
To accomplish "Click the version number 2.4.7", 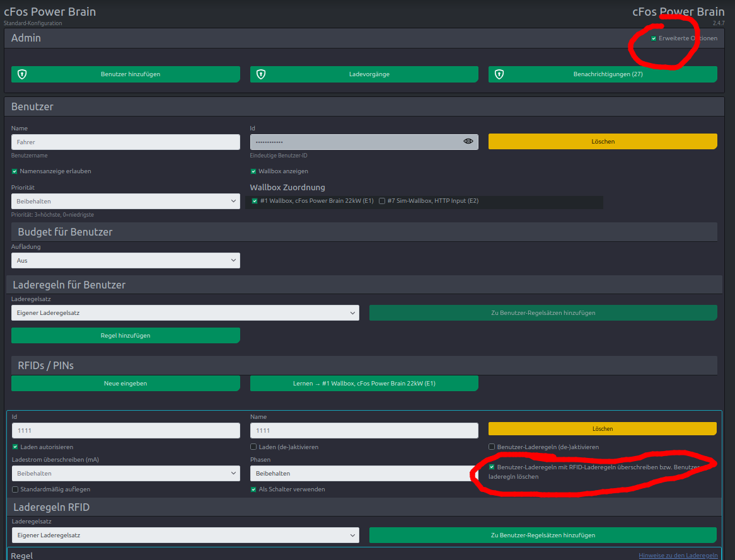I will click(719, 23).
